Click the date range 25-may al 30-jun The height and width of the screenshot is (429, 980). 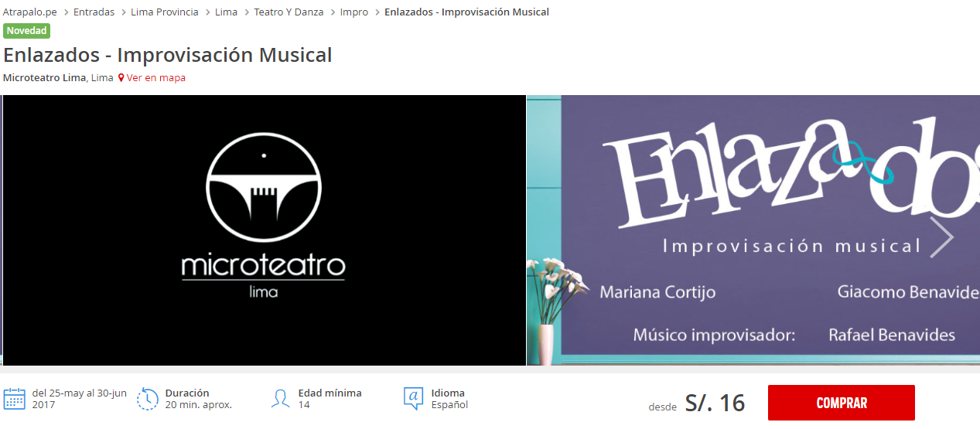click(x=79, y=398)
